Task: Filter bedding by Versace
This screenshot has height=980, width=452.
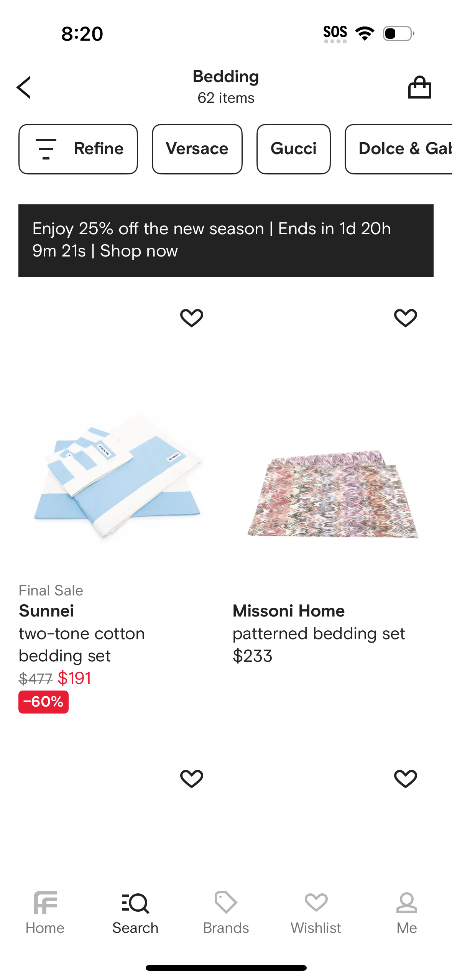Action: pos(197,149)
